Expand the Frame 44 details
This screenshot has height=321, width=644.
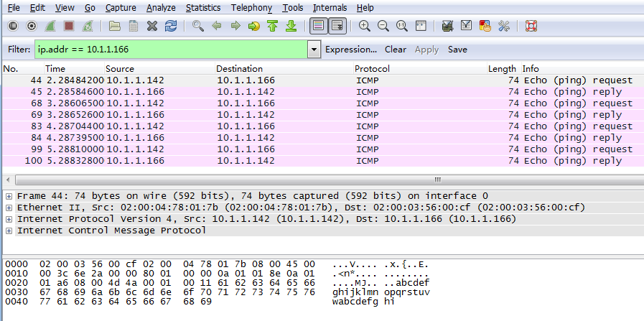pyautogui.click(x=9, y=196)
